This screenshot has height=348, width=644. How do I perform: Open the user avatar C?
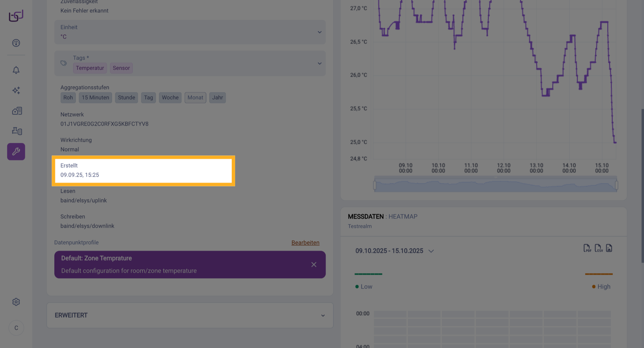[x=16, y=328]
